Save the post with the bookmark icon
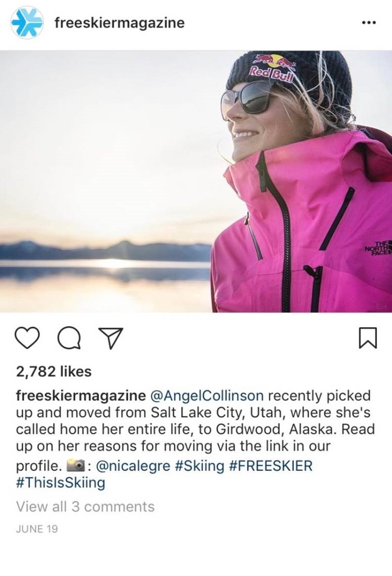Viewport: 392px width, 576px height. pyautogui.click(x=367, y=338)
